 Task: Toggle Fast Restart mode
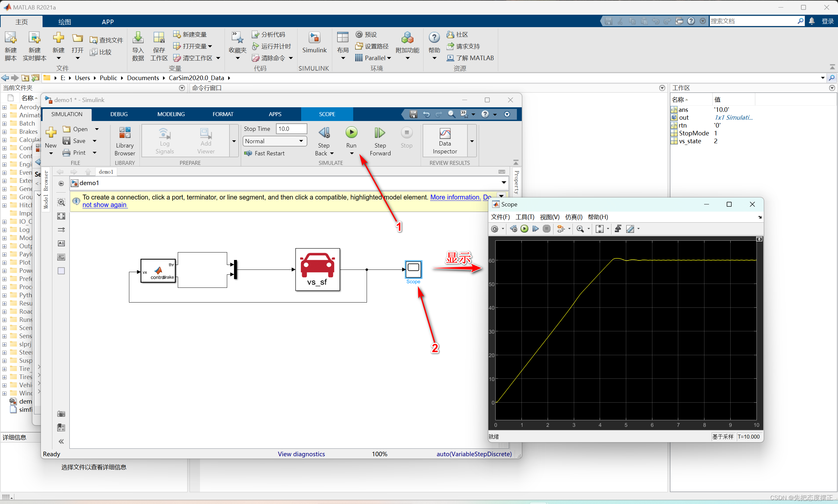pyautogui.click(x=265, y=153)
